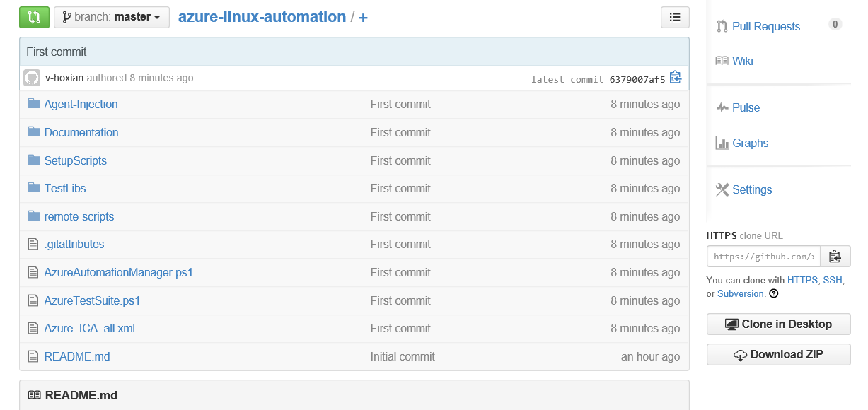Open Pull Requests in the sidebar

(x=766, y=26)
